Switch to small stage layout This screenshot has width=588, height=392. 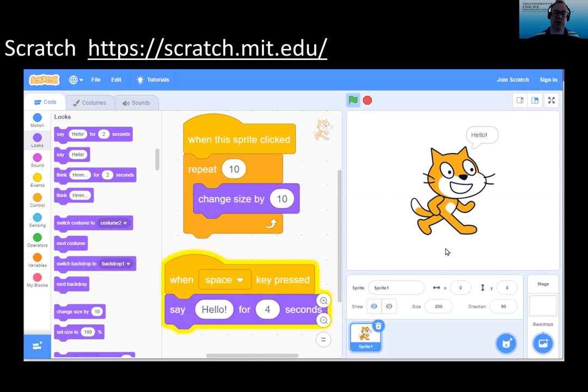(520, 100)
